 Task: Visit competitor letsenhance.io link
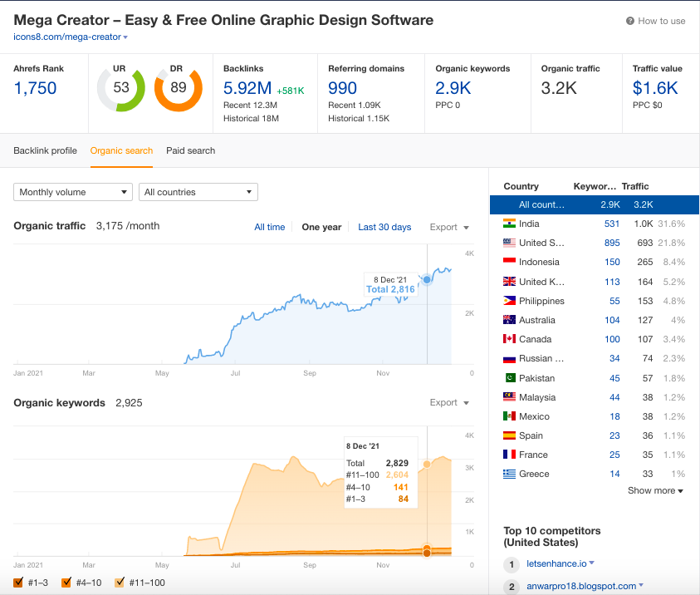(556, 563)
